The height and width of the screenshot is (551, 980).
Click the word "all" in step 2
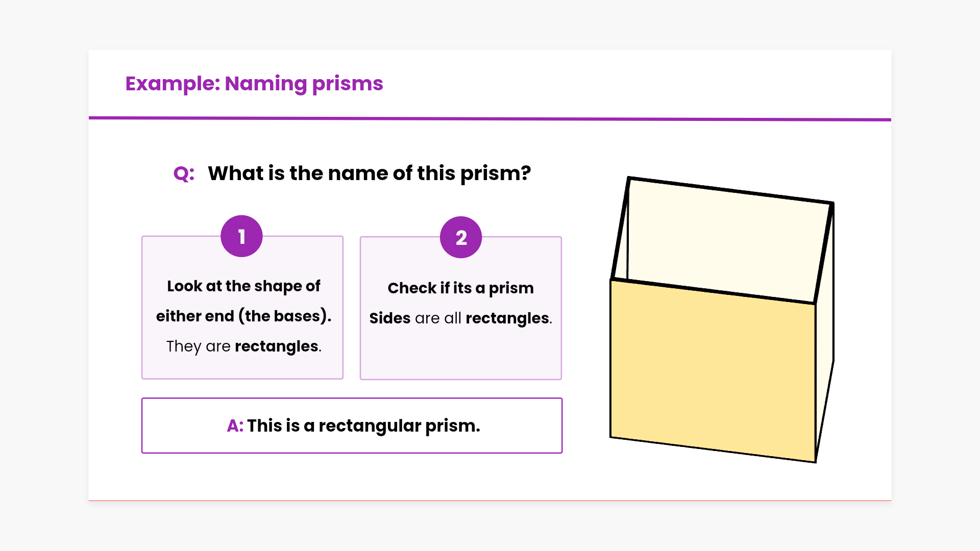point(453,318)
